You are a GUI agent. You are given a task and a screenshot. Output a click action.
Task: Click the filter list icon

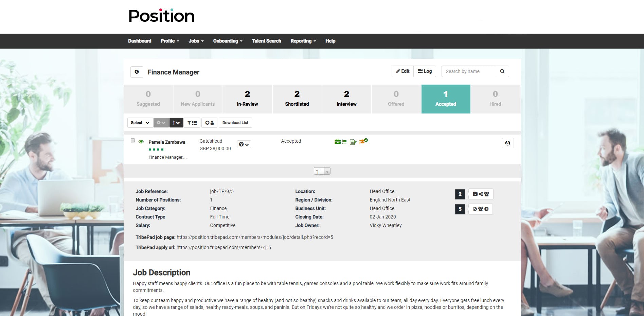pyautogui.click(x=192, y=123)
